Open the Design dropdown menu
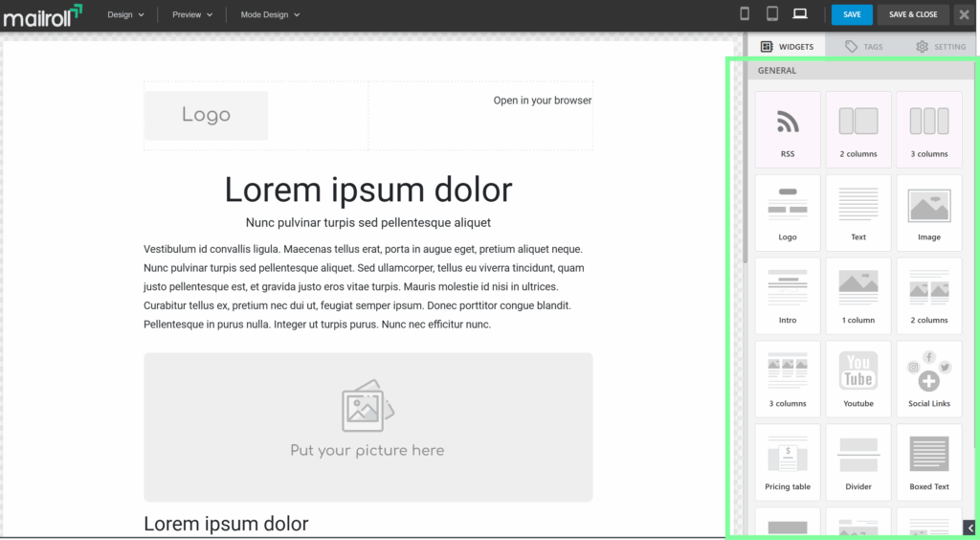Screen dimensions: 980x540 [x=125, y=15]
